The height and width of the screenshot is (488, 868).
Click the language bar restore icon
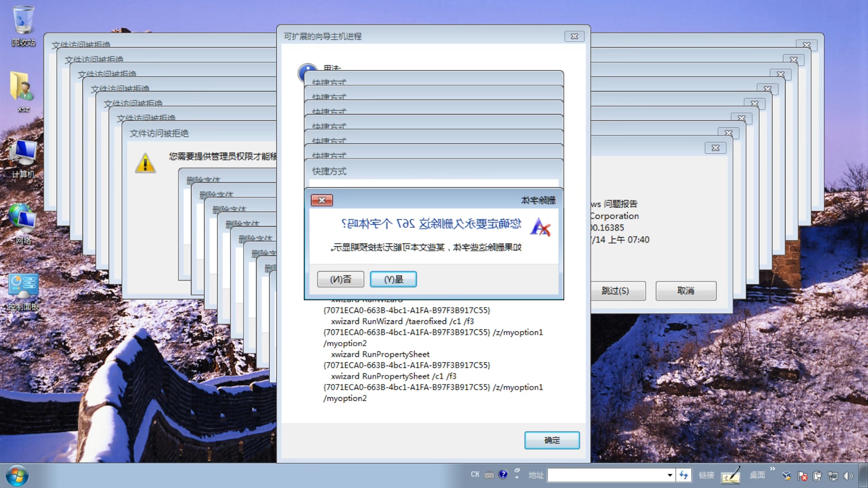point(517,470)
